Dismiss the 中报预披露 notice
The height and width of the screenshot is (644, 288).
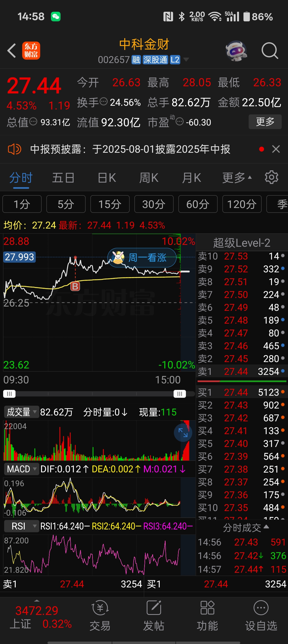[276, 149]
